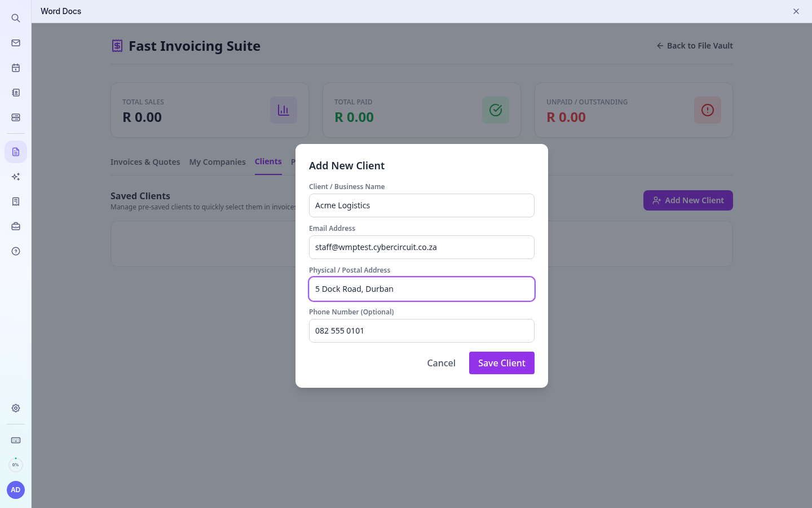The width and height of the screenshot is (812, 508).
Task: Close the Word Docs panel
Action: 796,11
